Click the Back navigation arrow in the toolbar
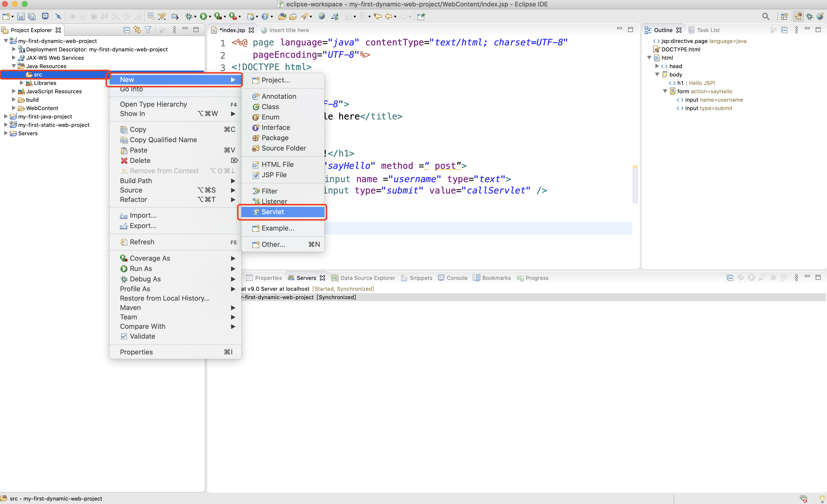 click(x=389, y=16)
